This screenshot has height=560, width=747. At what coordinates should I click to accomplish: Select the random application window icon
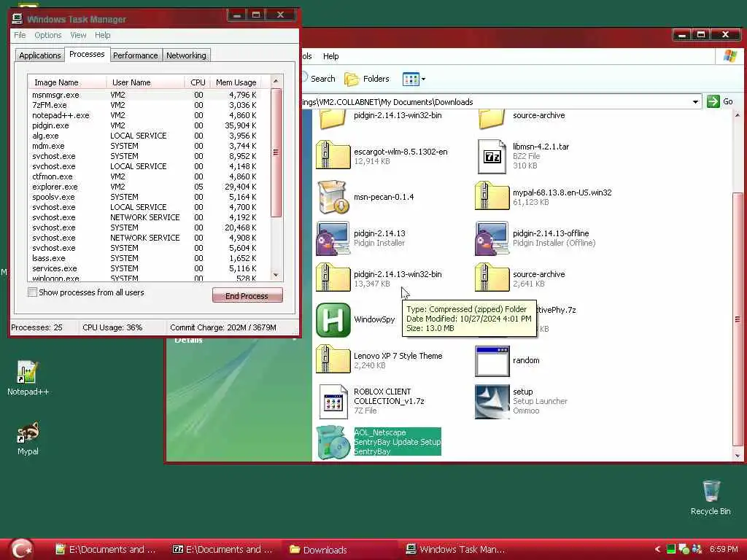(492, 360)
